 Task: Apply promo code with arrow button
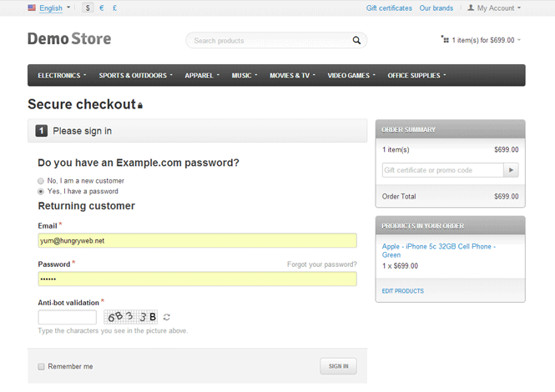512,170
